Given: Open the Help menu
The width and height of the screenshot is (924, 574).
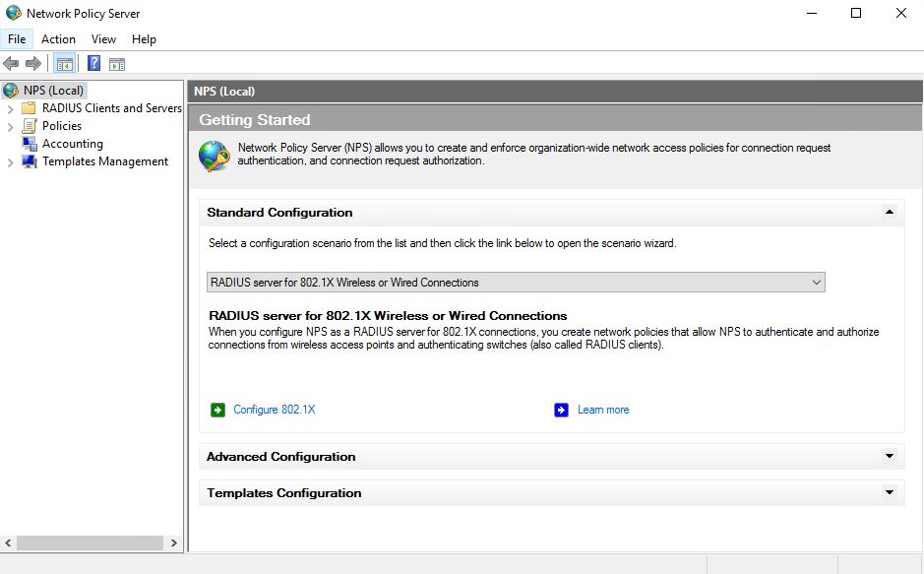Looking at the screenshot, I should (x=144, y=39).
